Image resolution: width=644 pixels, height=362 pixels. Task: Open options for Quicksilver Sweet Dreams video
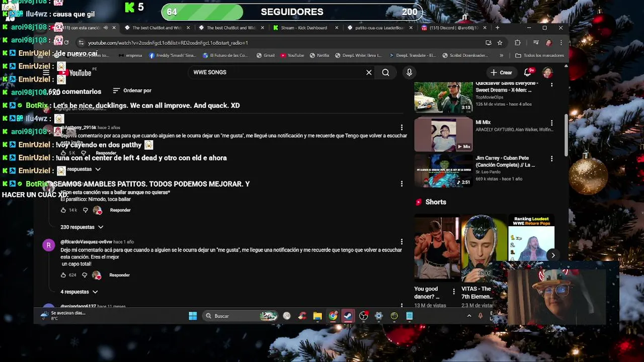(x=551, y=84)
